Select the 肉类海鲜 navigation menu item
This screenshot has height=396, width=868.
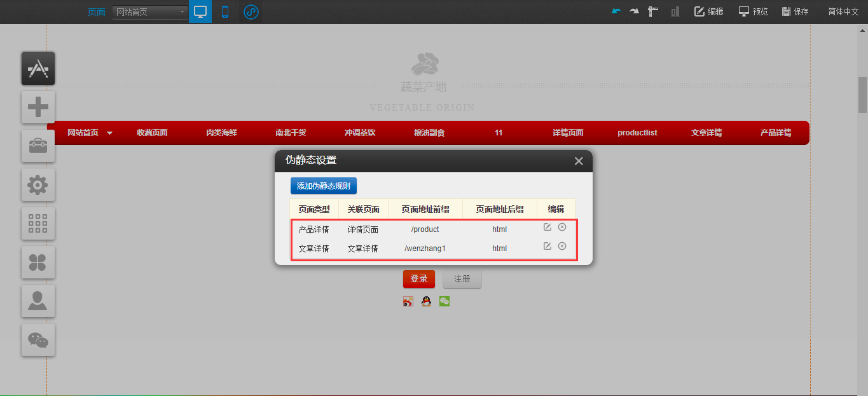pos(221,133)
